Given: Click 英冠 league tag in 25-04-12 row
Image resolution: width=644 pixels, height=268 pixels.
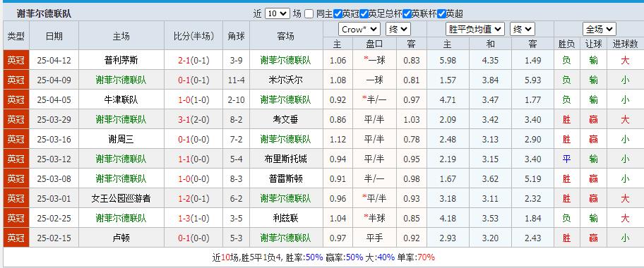Looking at the screenshot, I should [16, 61].
